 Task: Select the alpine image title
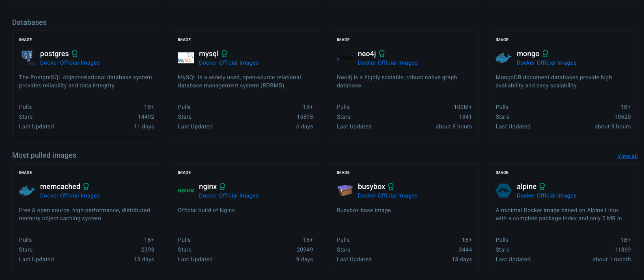pyautogui.click(x=526, y=187)
